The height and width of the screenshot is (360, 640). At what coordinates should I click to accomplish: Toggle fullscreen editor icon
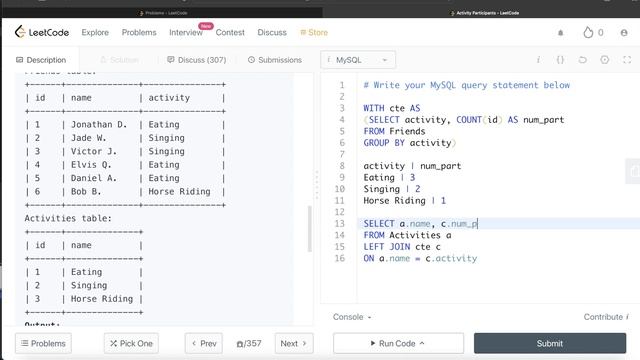627,60
